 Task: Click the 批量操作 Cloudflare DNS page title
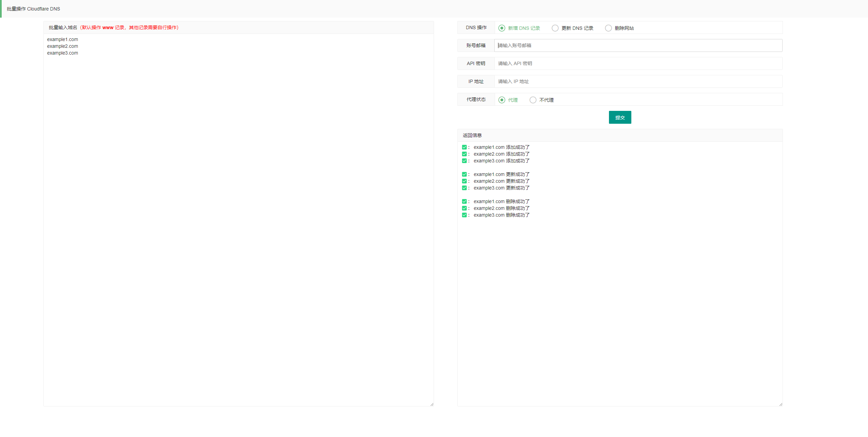point(33,9)
